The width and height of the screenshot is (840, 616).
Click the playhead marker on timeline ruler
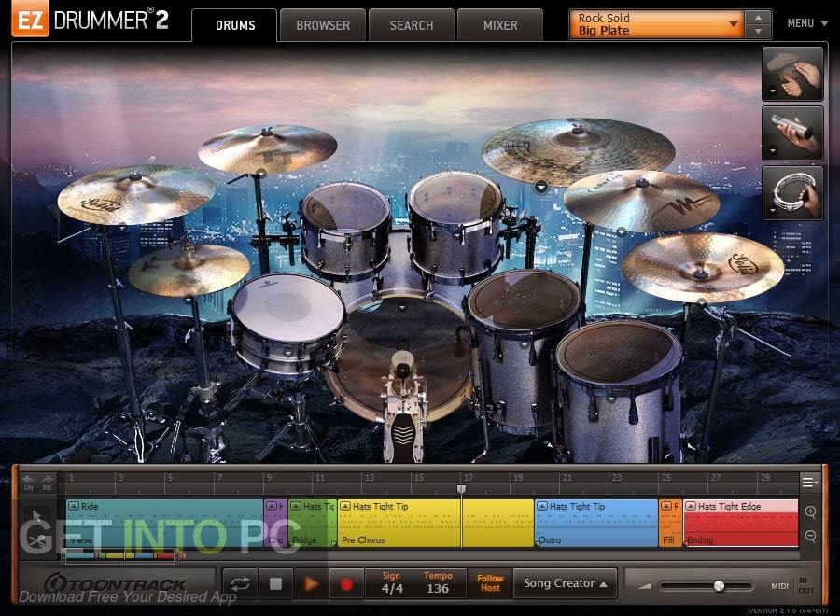[x=461, y=488]
